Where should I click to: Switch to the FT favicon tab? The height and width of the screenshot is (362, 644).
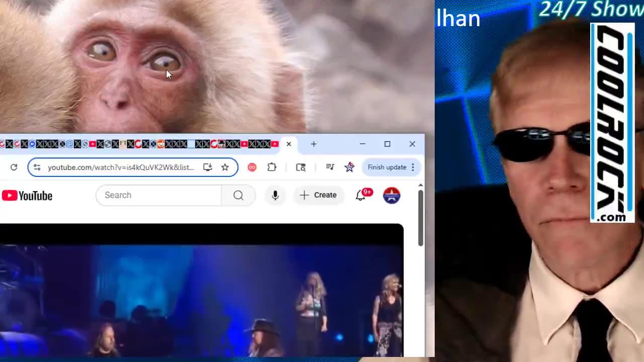(x=123, y=144)
